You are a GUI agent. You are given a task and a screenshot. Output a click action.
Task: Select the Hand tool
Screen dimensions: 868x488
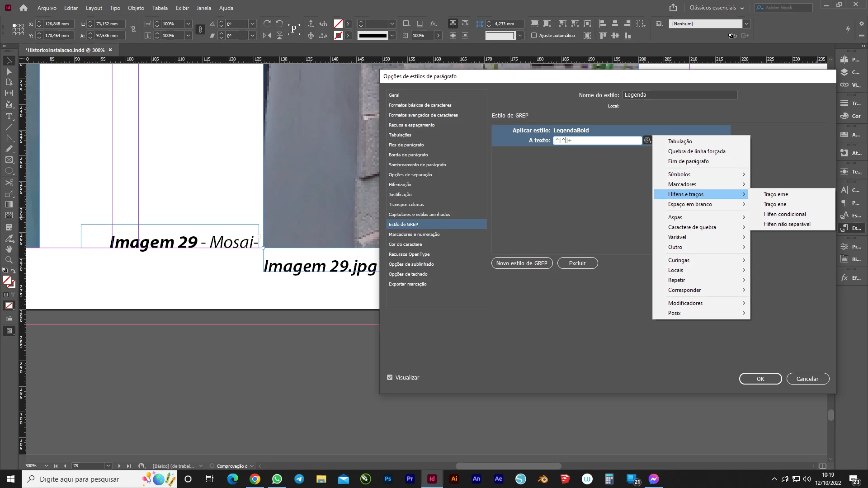pyautogui.click(x=9, y=249)
